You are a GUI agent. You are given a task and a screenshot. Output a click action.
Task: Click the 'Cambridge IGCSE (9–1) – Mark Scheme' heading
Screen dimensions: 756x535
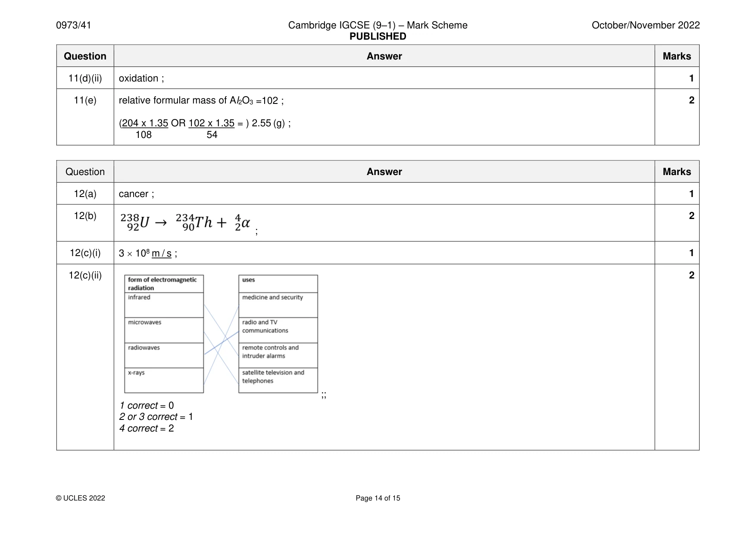(378, 25)
